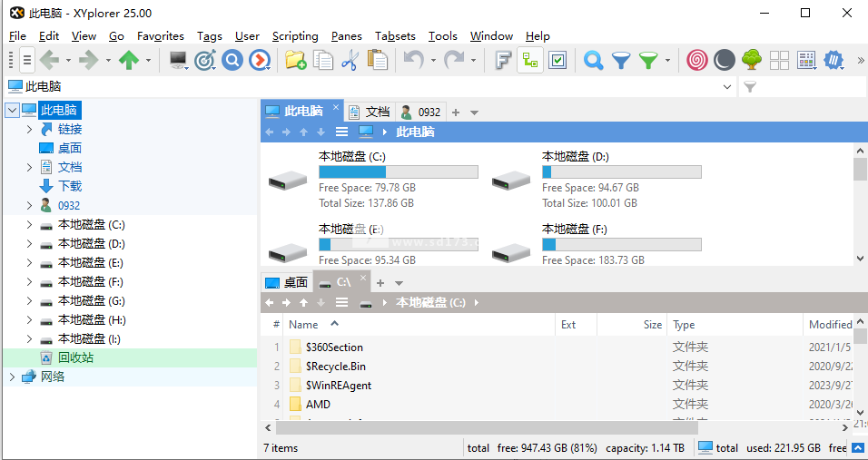This screenshot has height=460, width=868.
Task: Toggle dark mode moon icon
Action: [x=724, y=60]
